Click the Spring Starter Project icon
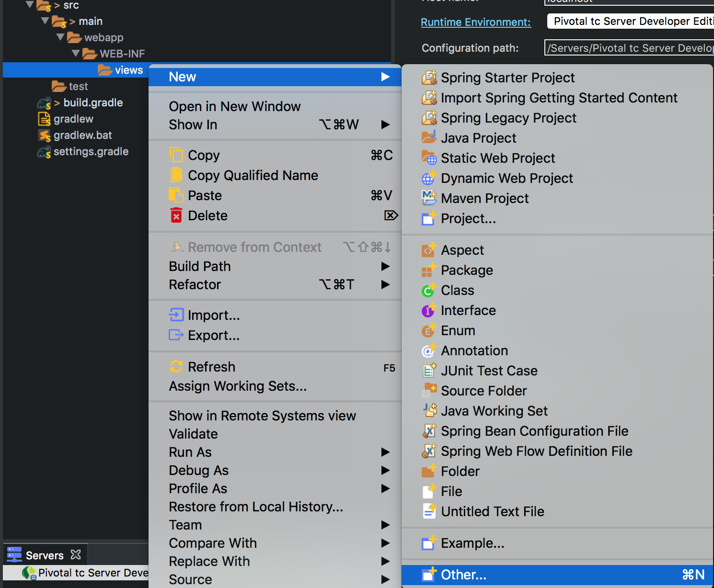 [429, 78]
